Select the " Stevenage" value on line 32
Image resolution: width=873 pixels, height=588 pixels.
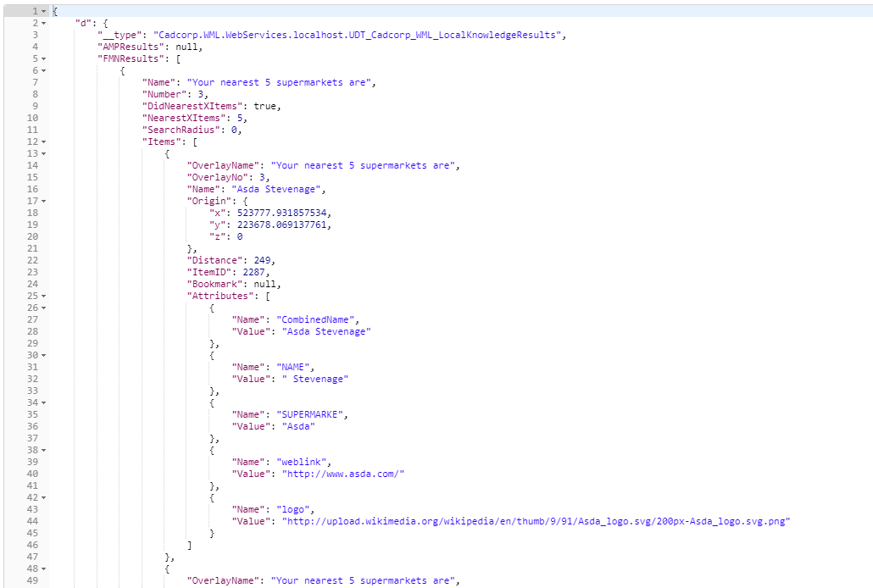click(315, 380)
